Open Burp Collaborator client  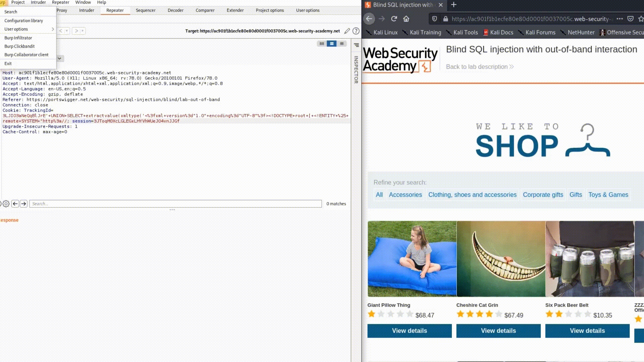(x=28, y=55)
